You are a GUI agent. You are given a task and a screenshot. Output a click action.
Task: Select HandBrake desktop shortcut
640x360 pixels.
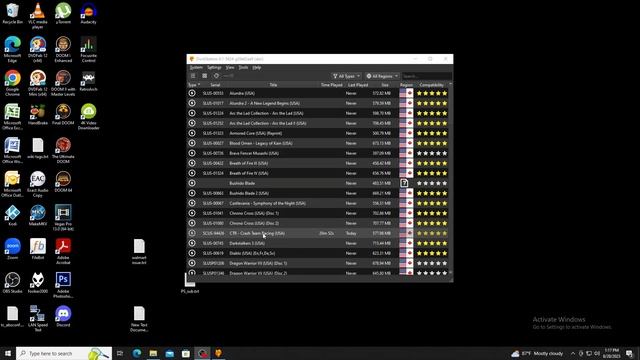[x=38, y=115]
